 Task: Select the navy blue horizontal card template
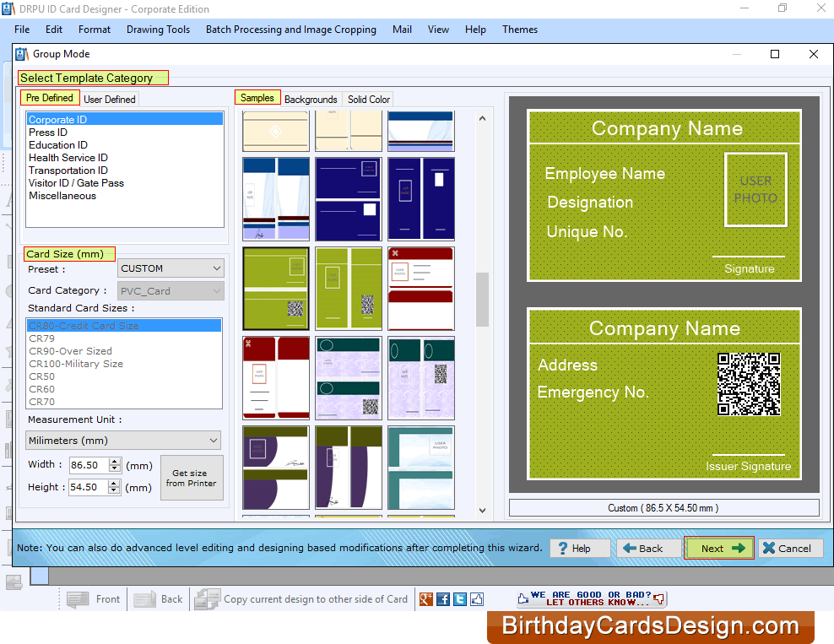[x=349, y=199]
